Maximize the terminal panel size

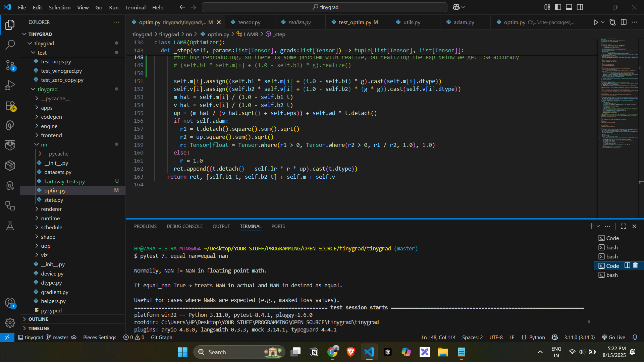coord(624,226)
